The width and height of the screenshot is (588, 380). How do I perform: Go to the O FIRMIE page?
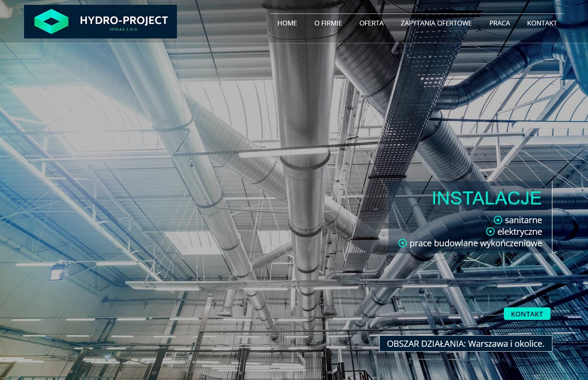pyautogui.click(x=328, y=23)
